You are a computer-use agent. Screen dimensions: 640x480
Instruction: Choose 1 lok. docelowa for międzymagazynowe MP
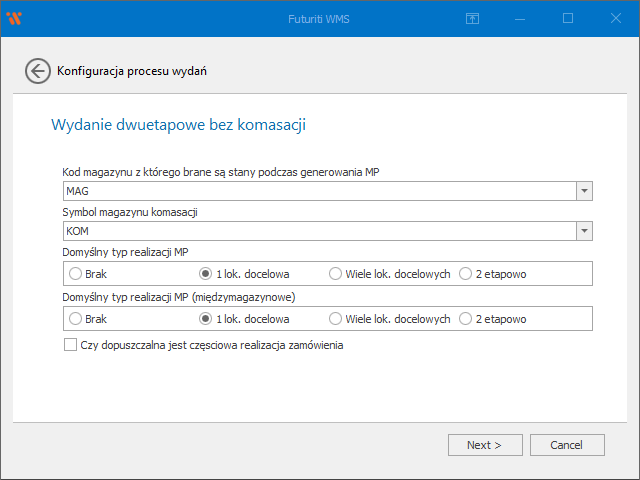pyautogui.click(x=206, y=319)
